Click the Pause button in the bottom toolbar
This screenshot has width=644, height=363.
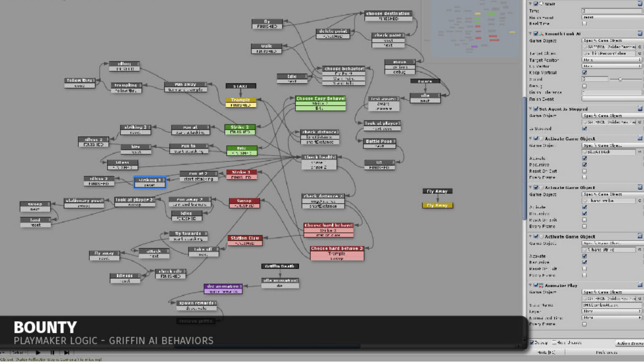(52, 352)
